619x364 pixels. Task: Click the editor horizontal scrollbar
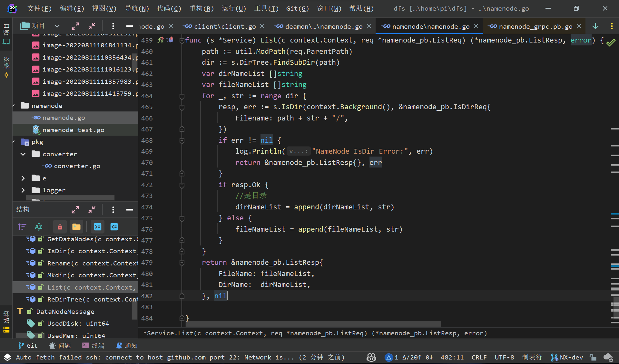(x=313, y=324)
